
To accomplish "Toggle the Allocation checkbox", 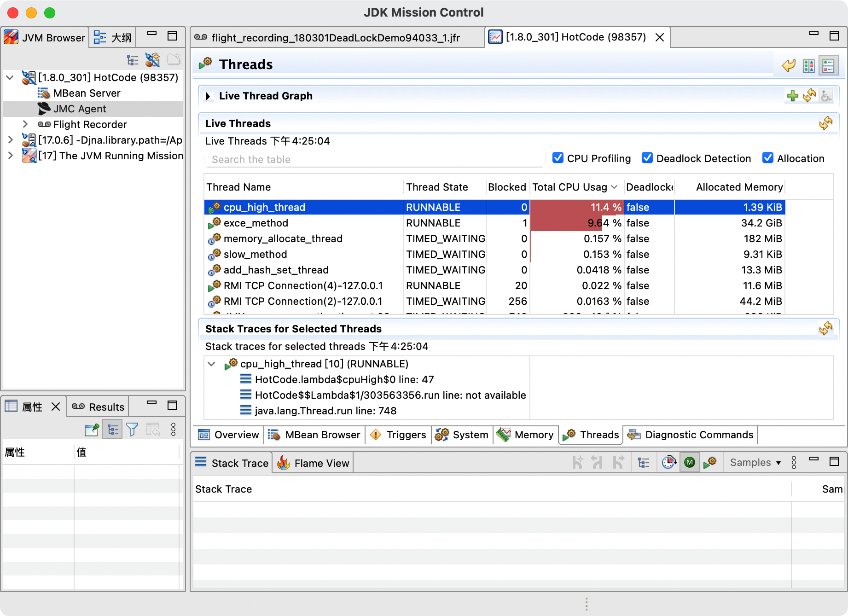I will [768, 158].
